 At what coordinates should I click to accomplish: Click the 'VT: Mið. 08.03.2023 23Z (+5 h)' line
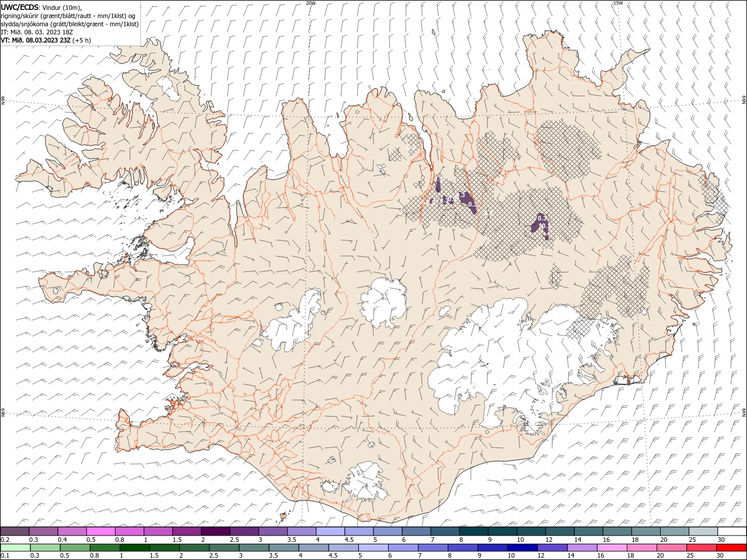[x=46, y=40]
